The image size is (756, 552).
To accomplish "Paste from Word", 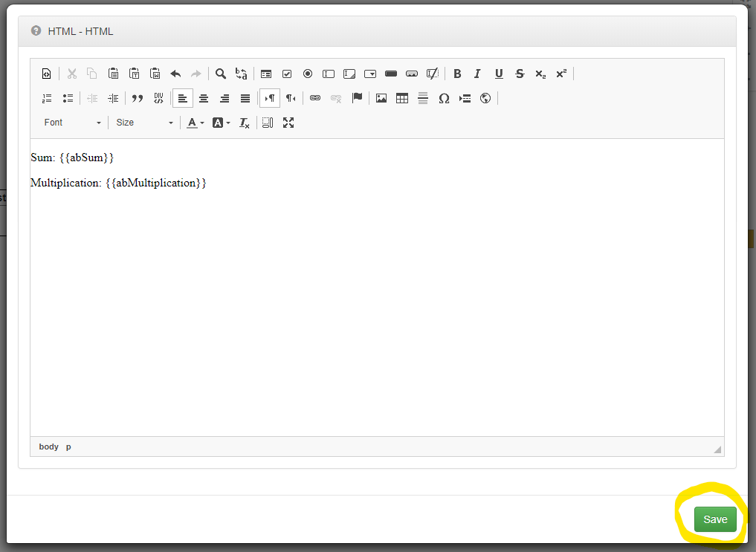I will point(155,74).
